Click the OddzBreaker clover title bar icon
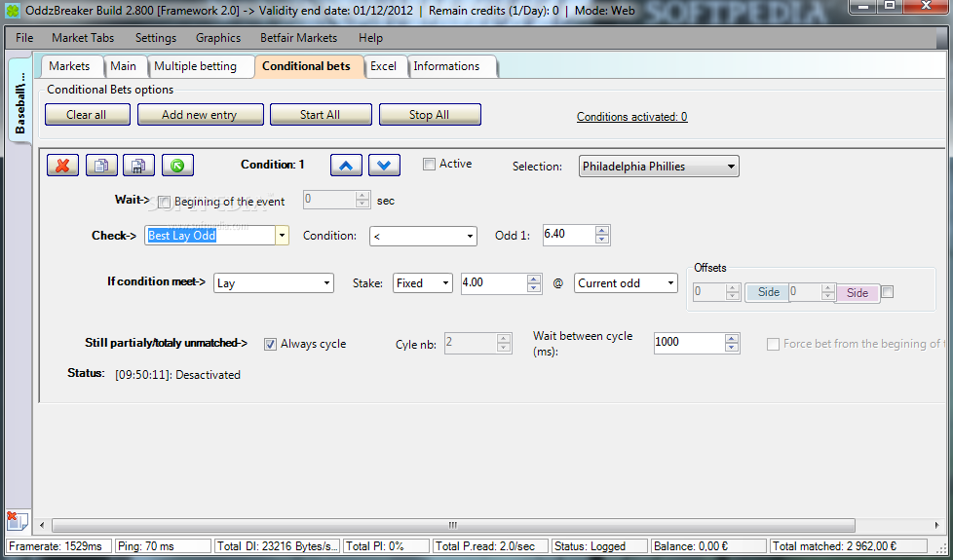 (12, 11)
